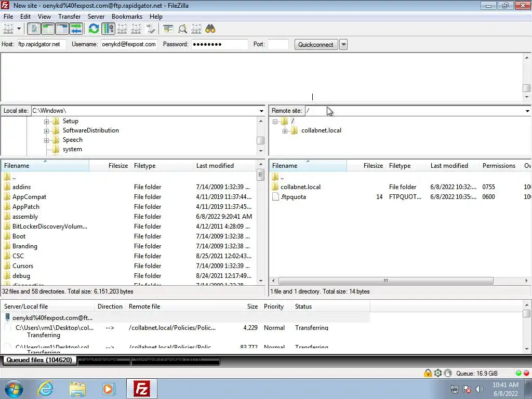
Task: Open Windows Explorer from the taskbar
Action: (x=77, y=389)
